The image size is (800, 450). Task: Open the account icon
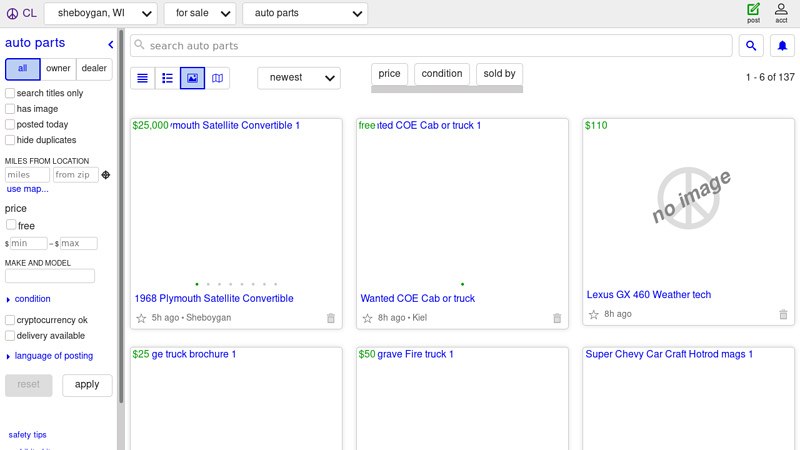point(781,12)
